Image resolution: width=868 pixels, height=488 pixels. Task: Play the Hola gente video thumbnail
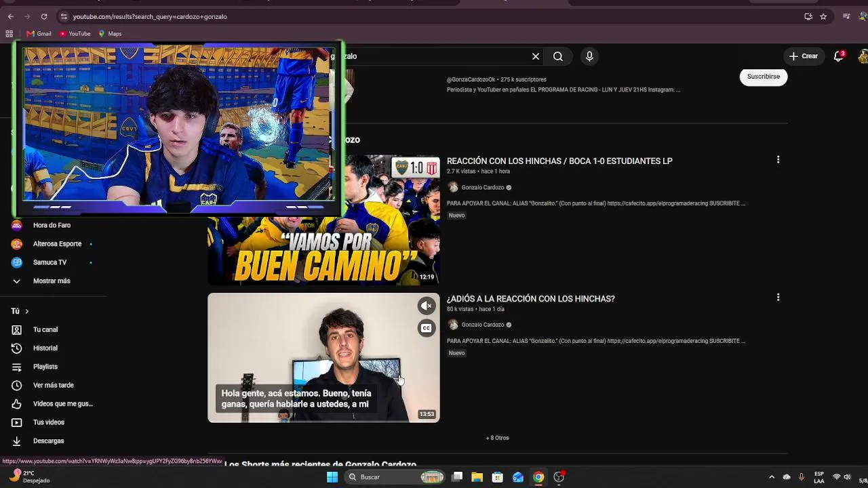pyautogui.click(x=323, y=358)
